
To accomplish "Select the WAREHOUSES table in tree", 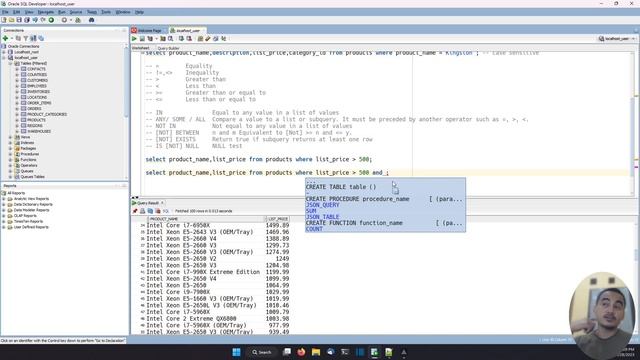I will [x=39, y=131].
